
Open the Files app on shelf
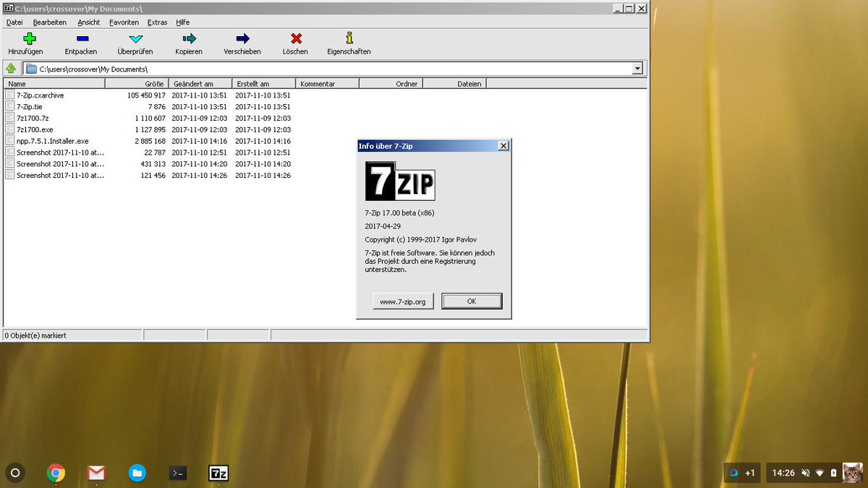click(x=137, y=474)
